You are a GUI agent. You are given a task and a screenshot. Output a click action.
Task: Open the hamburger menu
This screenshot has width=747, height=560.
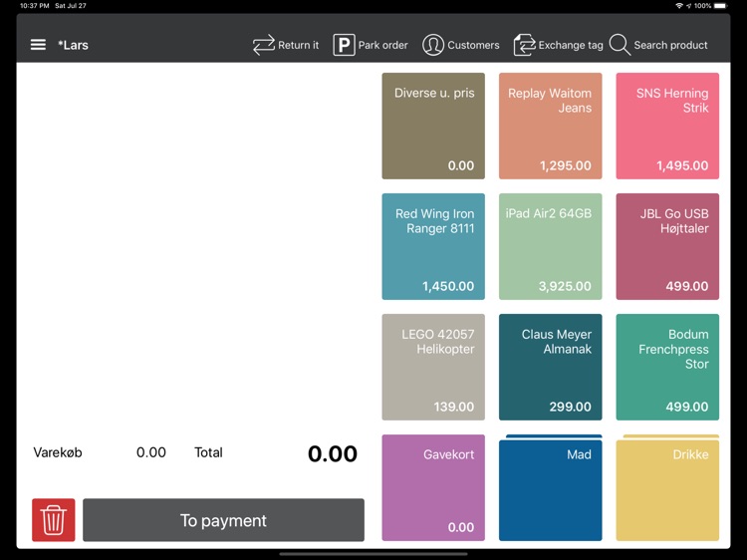pos(38,45)
